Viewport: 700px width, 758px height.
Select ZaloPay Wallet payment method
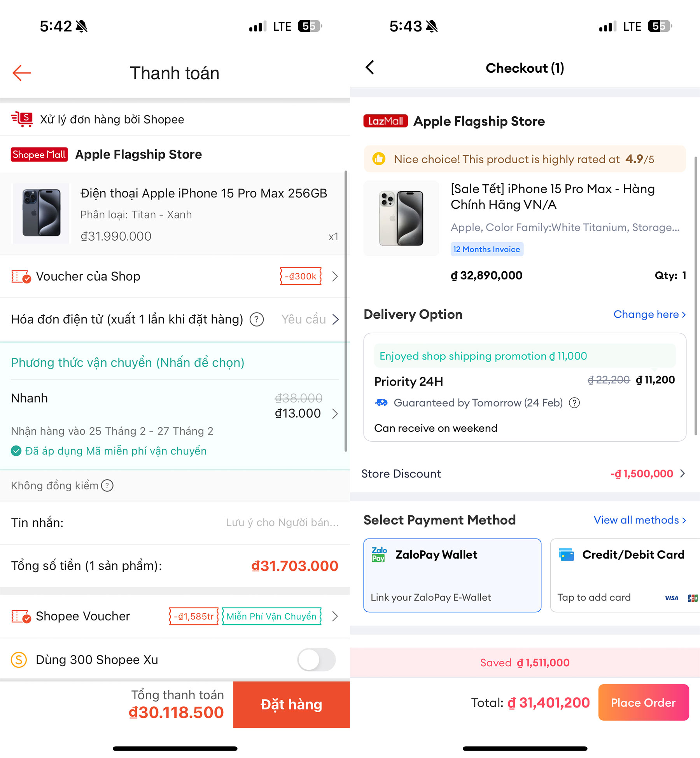[452, 575]
